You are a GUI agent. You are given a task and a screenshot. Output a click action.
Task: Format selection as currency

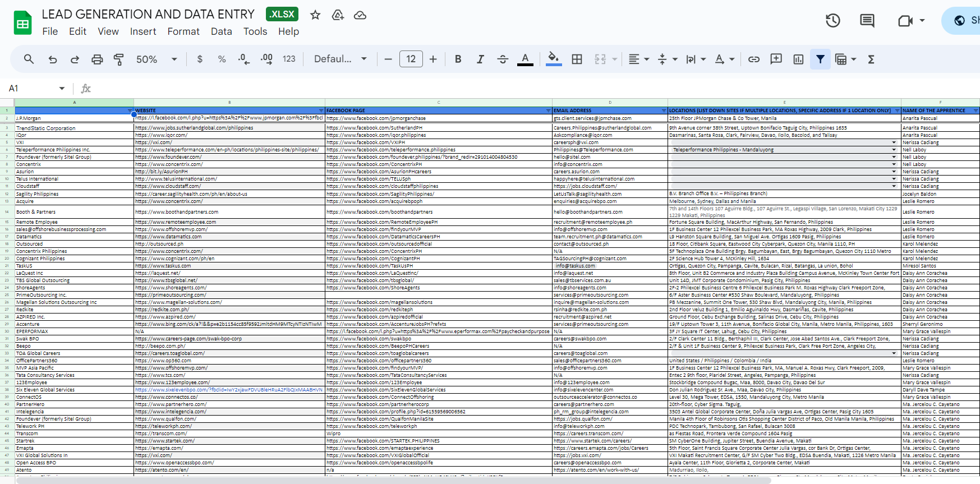pyautogui.click(x=200, y=59)
